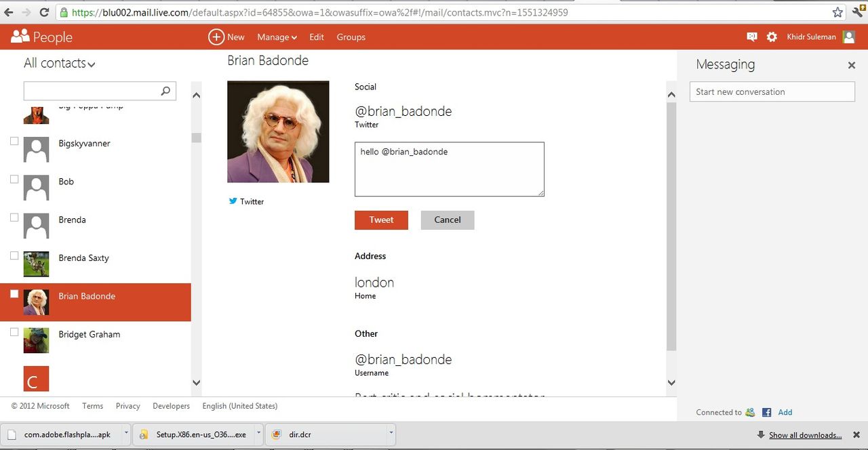Click contact list scroll down arrow
This screenshot has height=450, width=868.
click(x=196, y=383)
